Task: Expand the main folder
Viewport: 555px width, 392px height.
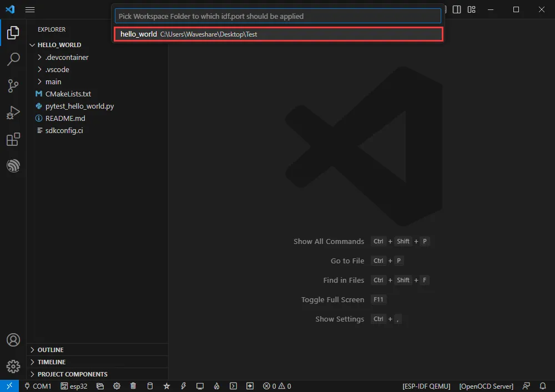Action: click(x=53, y=82)
